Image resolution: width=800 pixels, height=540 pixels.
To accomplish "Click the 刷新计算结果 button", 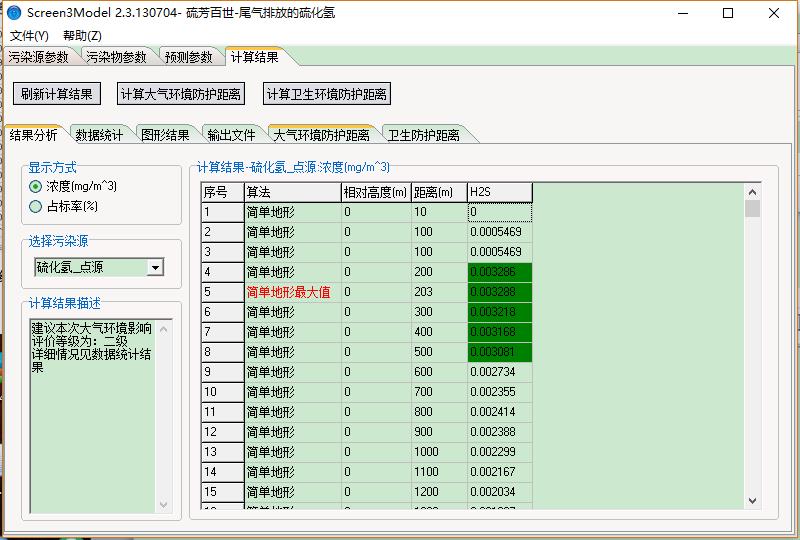I will 57,94.
